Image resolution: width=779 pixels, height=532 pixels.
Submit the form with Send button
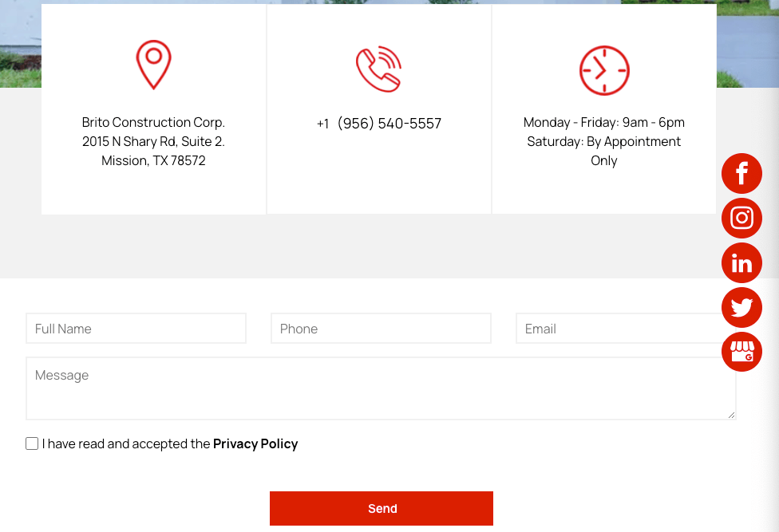pos(381,508)
